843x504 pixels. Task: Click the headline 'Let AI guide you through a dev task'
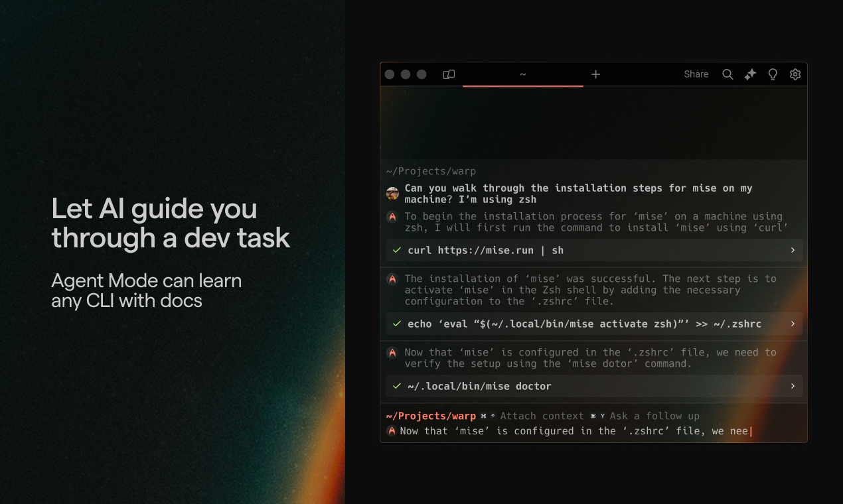click(x=171, y=223)
